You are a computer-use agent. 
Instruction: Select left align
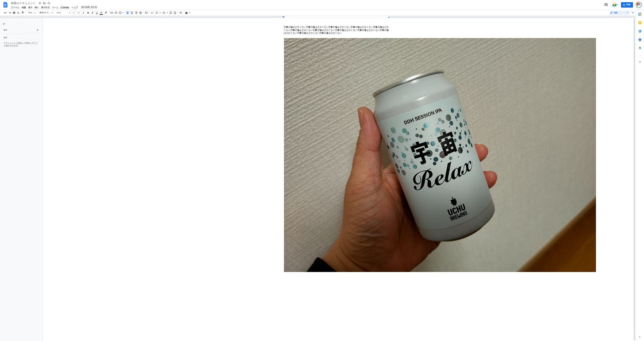(127, 13)
